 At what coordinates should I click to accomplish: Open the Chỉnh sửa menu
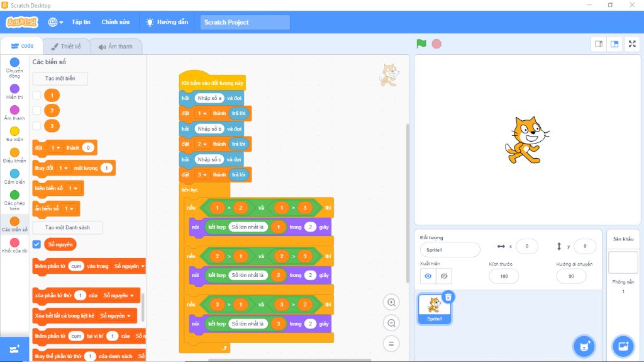click(116, 22)
